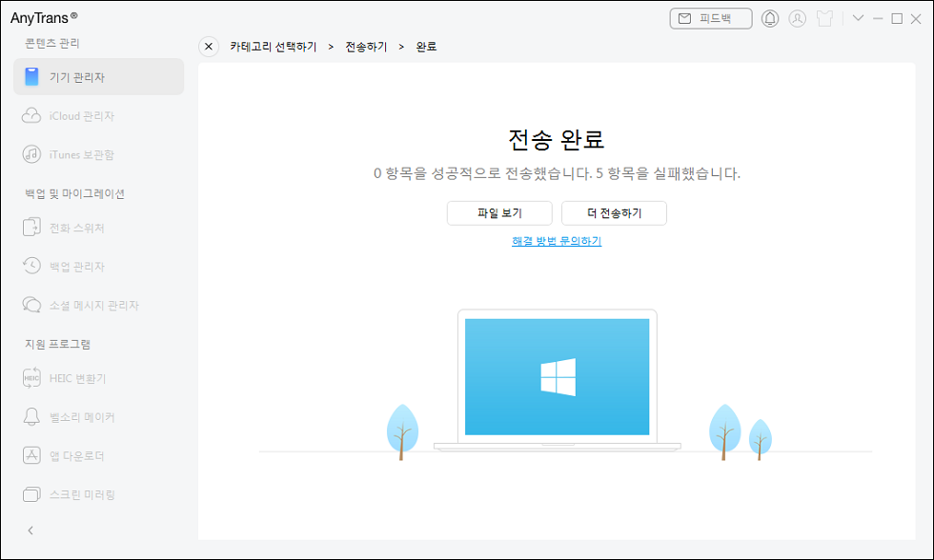Open the skin/theme shirt icon
The width and height of the screenshot is (934, 560).
[x=825, y=18]
